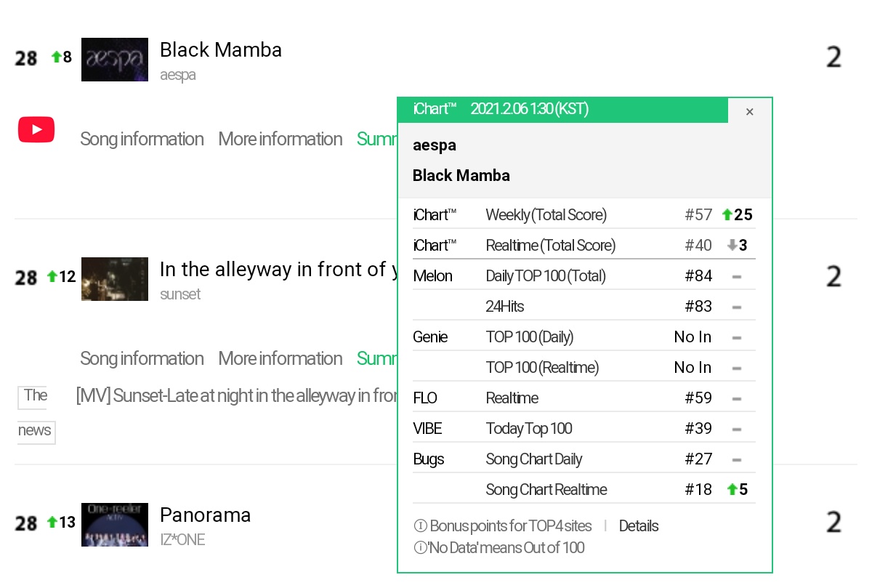Open the Black Mamba song title
The height and width of the screenshot is (588, 872).
221,50
